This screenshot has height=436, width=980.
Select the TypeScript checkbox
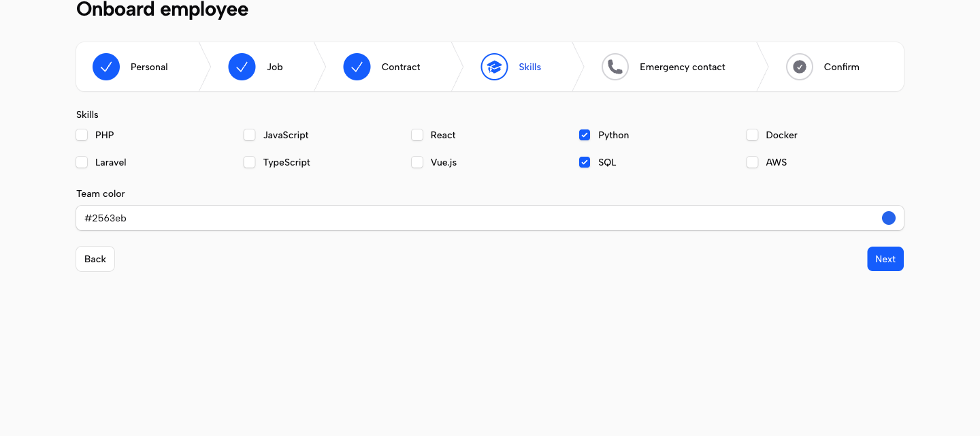(250, 162)
